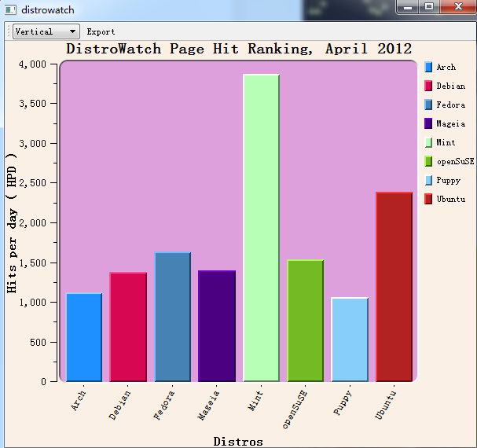Maximize the distrowatch window
The width and height of the screenshot is (477, 448).
(x=429, y=7)
